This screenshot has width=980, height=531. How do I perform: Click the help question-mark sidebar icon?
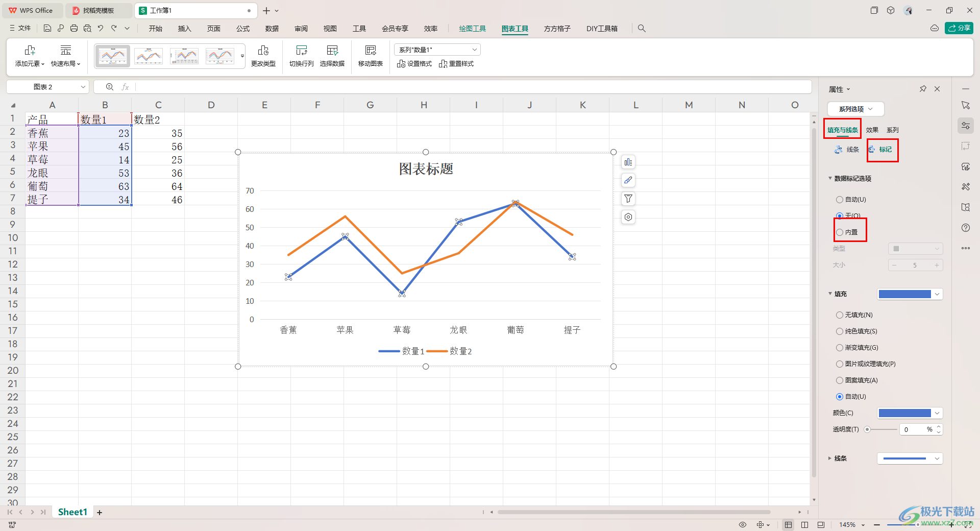966,228
